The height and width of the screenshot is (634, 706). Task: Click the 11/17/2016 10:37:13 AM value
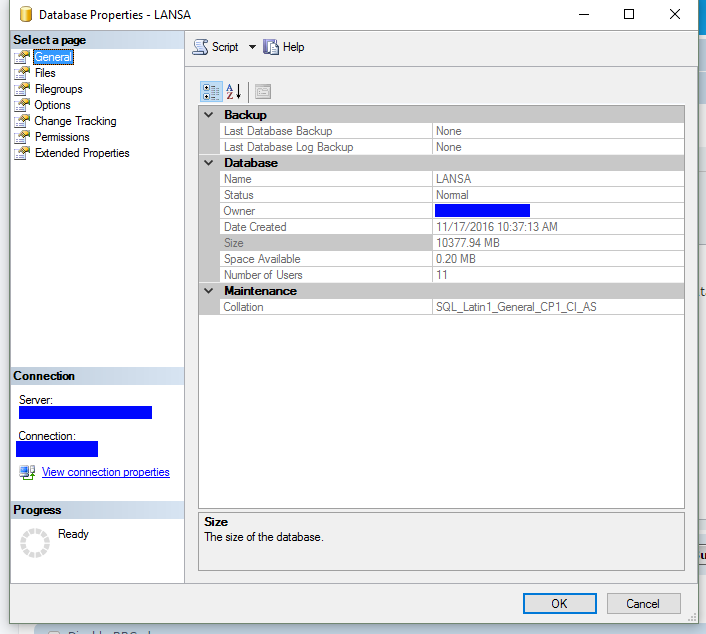point(497,227)
